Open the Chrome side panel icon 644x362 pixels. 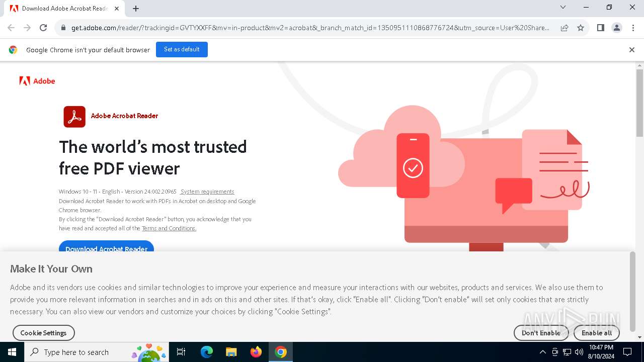600,28
